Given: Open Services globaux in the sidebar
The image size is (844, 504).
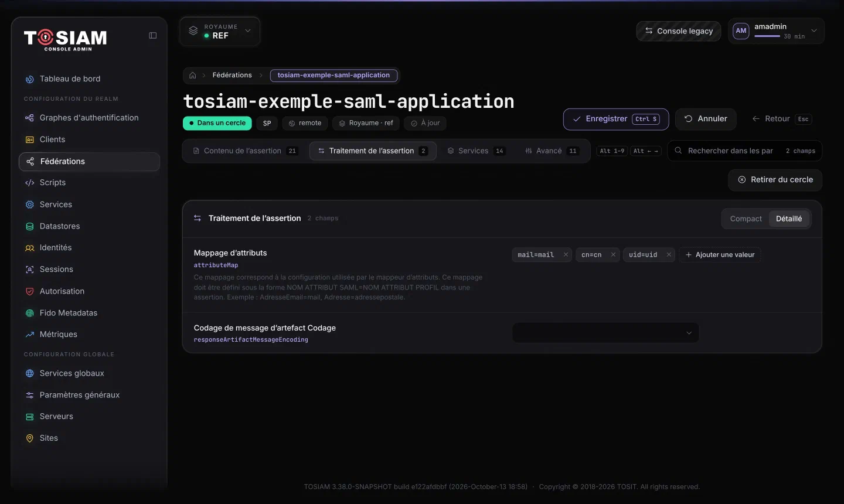Looking at the screenshot, I should 89,373.
